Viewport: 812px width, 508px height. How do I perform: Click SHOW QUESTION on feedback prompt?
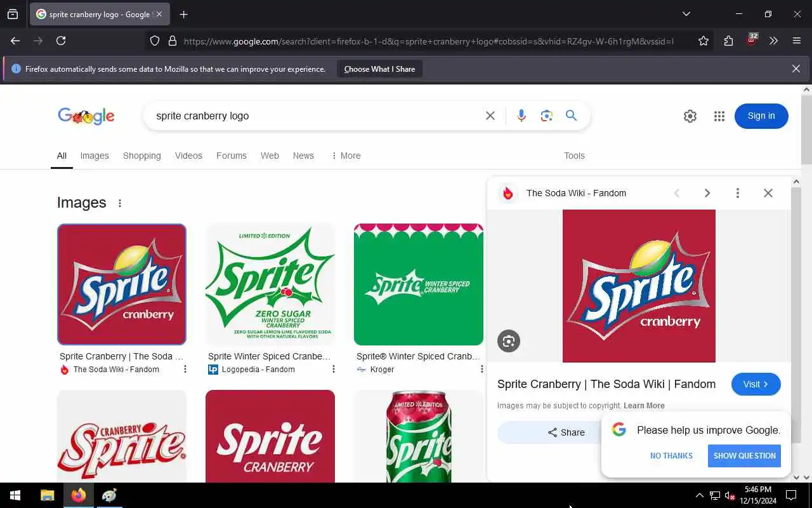click(x=744, y=455)
